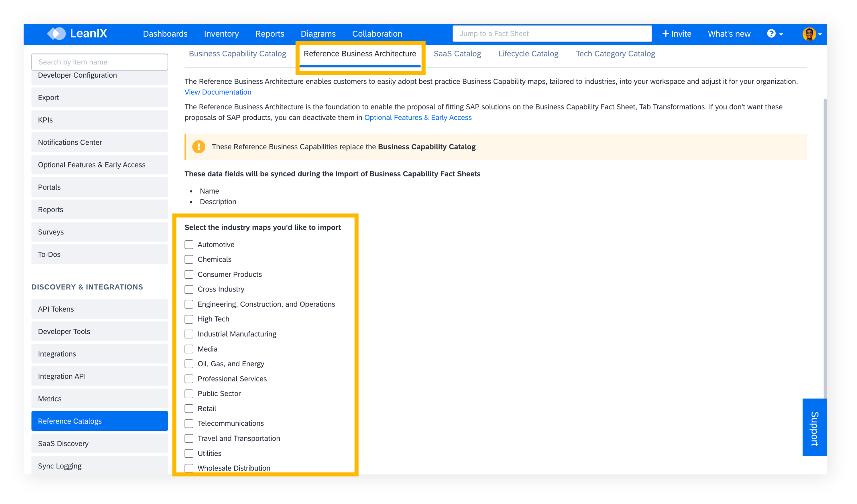Click the LeanIX logo
Screen dimensions: 857x504
pos(77,33)
